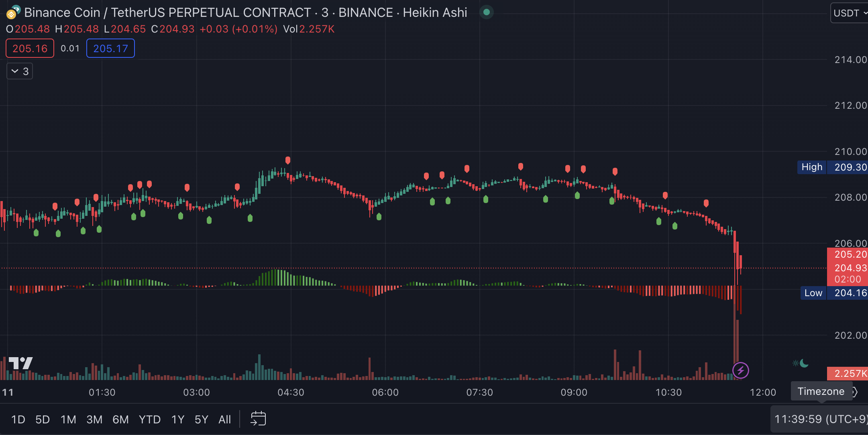Click the scroll-to-latest-bar arrow icon

coord(855,392)
